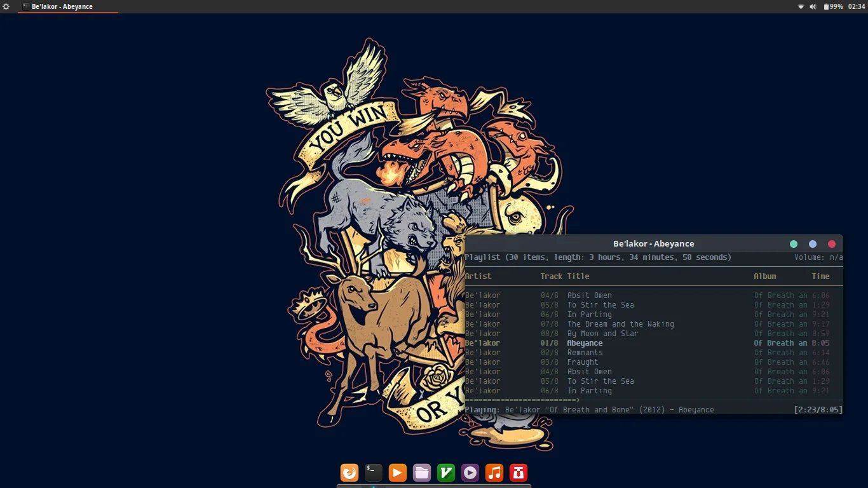This screenshot has height=488, width=868.
Task: Open the settings gear menu in top panel
Action: coord(6,6)
